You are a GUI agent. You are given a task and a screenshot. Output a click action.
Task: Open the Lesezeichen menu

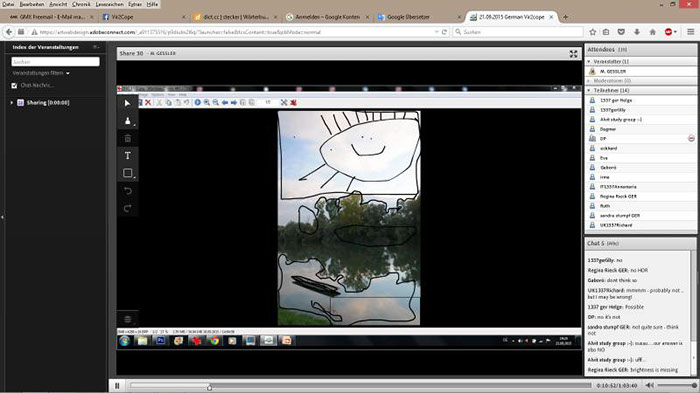point(109,4)
